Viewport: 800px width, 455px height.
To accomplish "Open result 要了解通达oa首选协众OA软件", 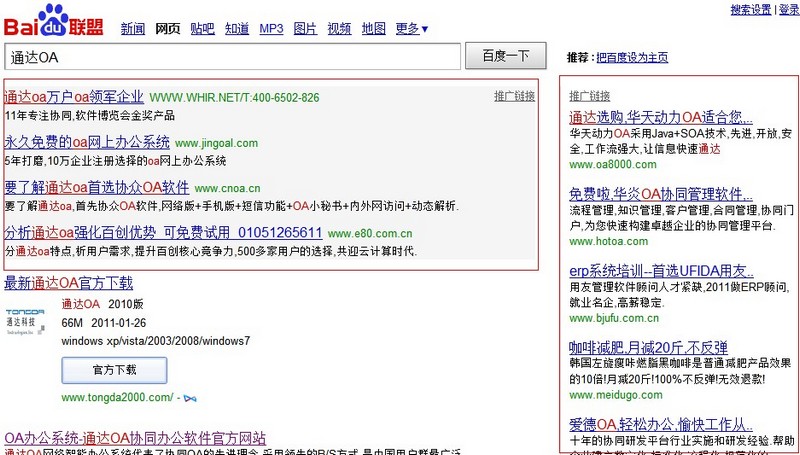I will (x=96, y=187).
